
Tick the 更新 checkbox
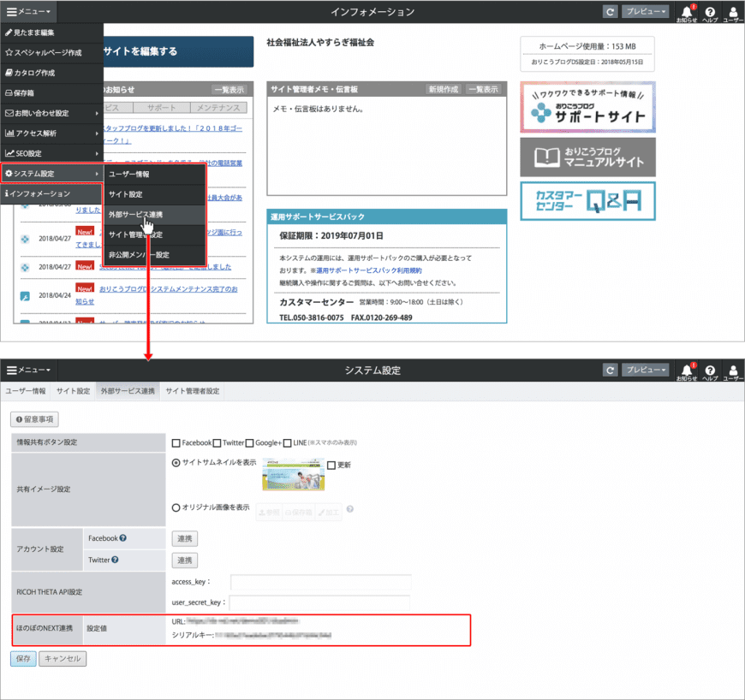[331, 466]
